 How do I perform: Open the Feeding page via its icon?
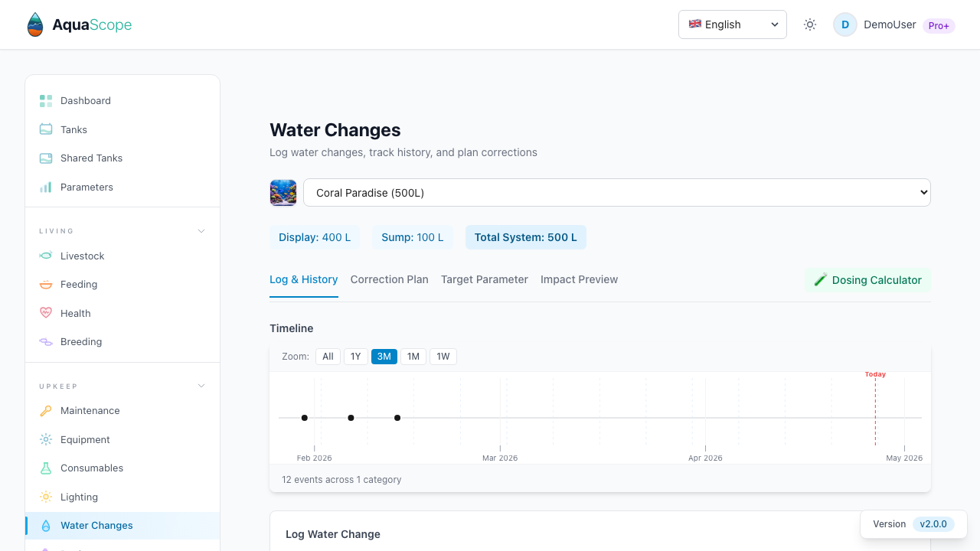click(46, 284)
